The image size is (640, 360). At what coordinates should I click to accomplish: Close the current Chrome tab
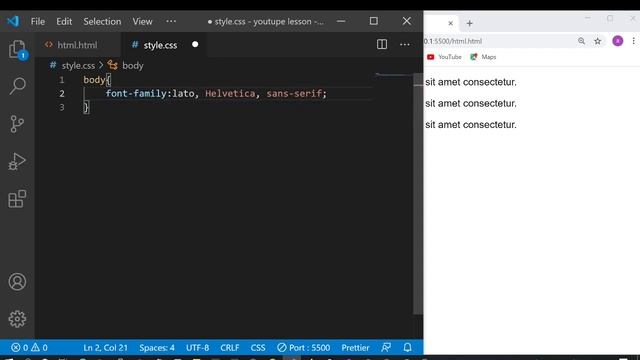451,23
